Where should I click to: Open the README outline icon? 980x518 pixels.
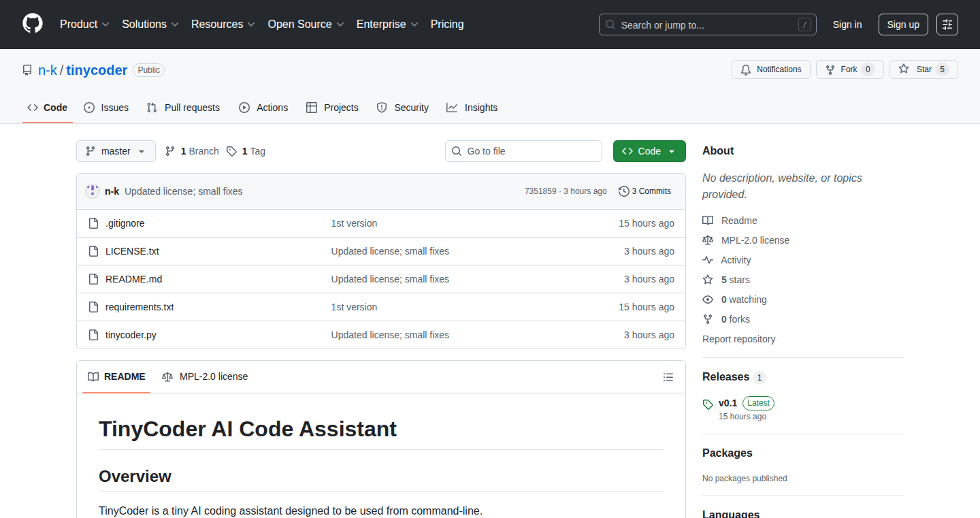(668, 377)
